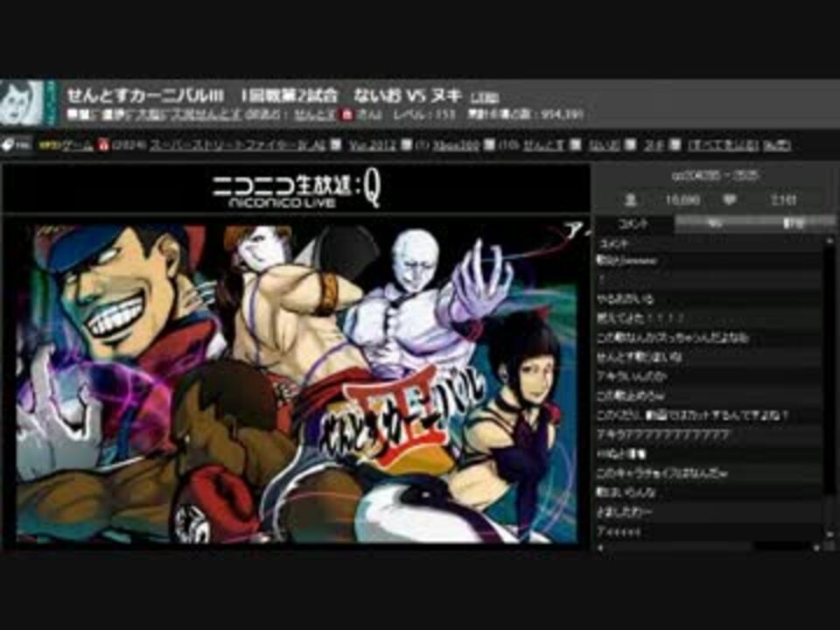Click the horizontal scroll-left arrow under comments

[600, 547]
